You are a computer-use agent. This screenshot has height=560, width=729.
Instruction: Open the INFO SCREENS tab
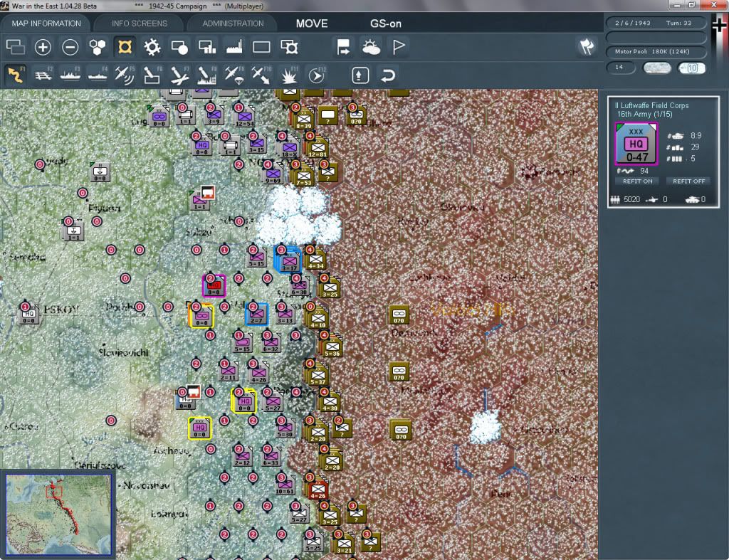[x=140, y=23]
